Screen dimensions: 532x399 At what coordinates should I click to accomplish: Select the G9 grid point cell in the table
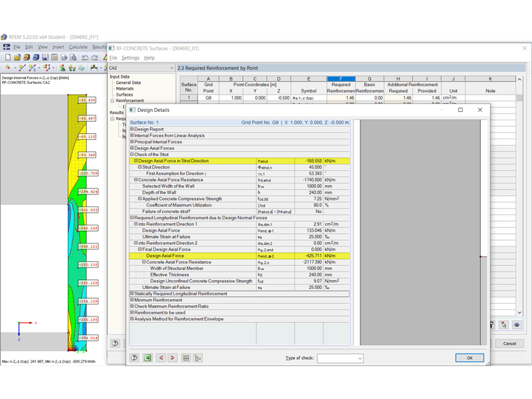point(209,98)
